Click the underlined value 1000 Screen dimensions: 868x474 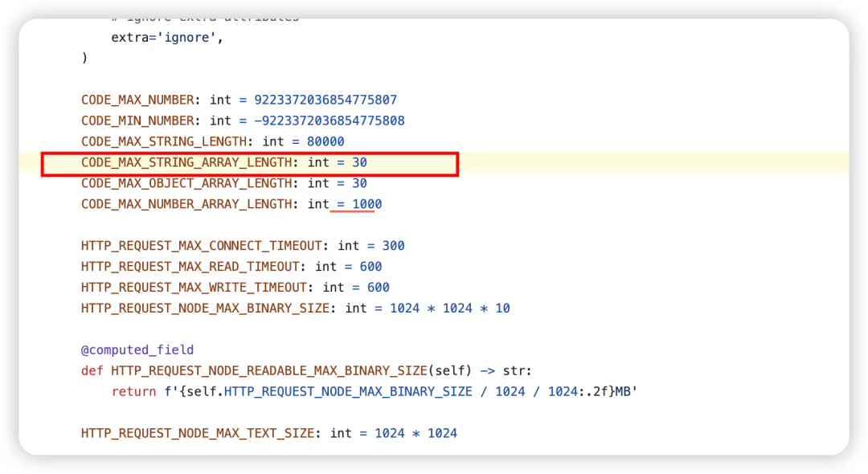[367, 204]
